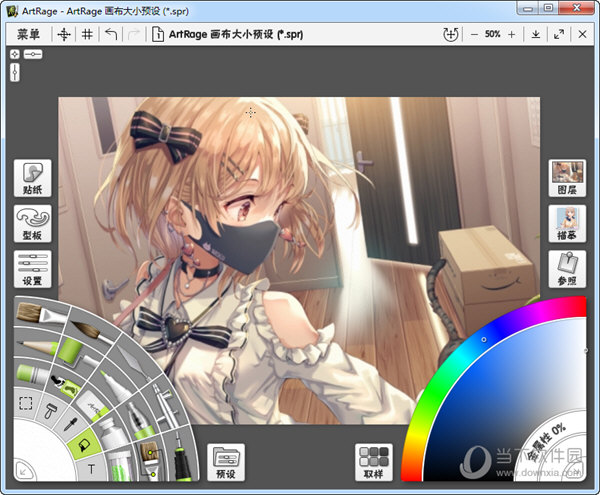This screenshot has height=495, width=600.
Task: Select the glitter tube tool
Action: tap(122, 466)
